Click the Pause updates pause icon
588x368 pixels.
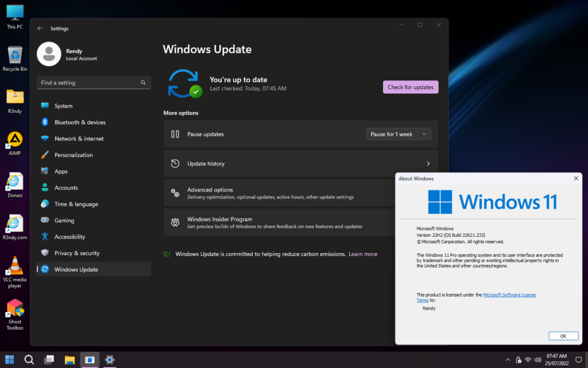(175, 134)
